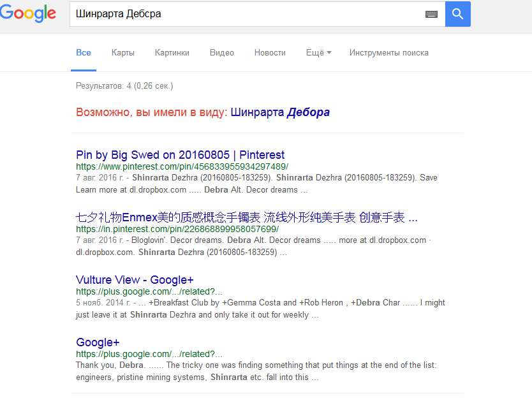This screenshot has height=403, width=532.
Task: Click the in.pinterest.com pin URL
Action: click(x=177, y=229)
